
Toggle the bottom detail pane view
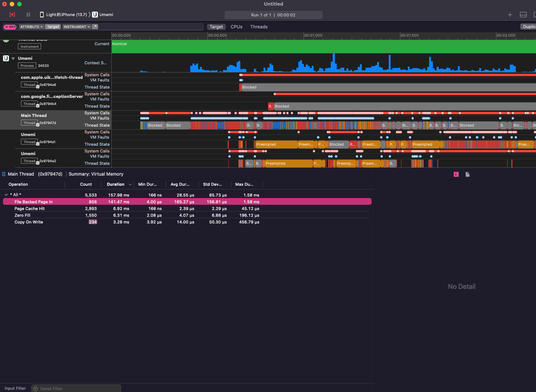[523, 15]
